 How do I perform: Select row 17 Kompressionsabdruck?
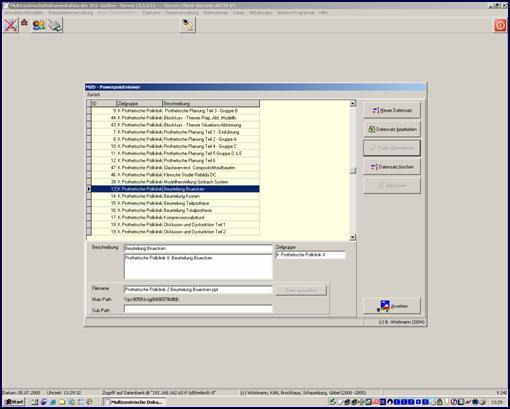coord(175,217)
